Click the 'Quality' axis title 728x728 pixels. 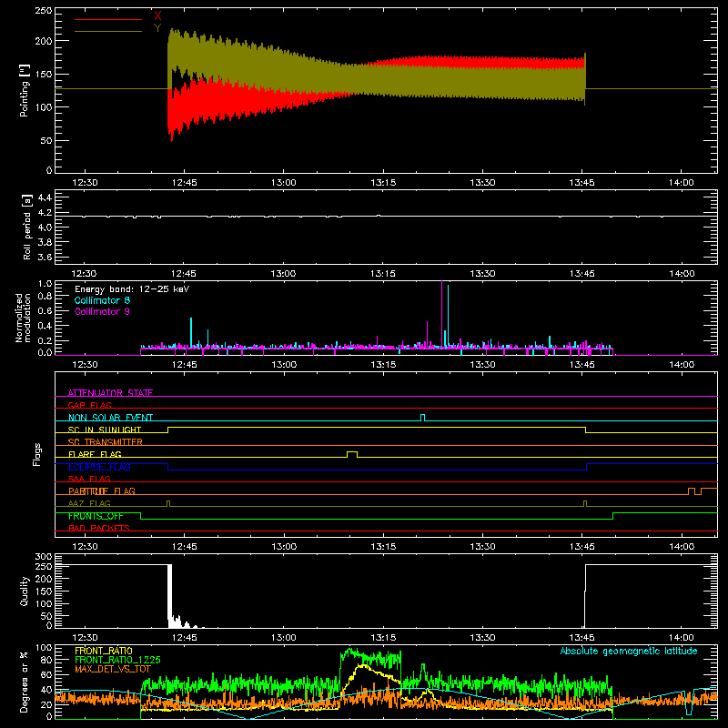25,591
